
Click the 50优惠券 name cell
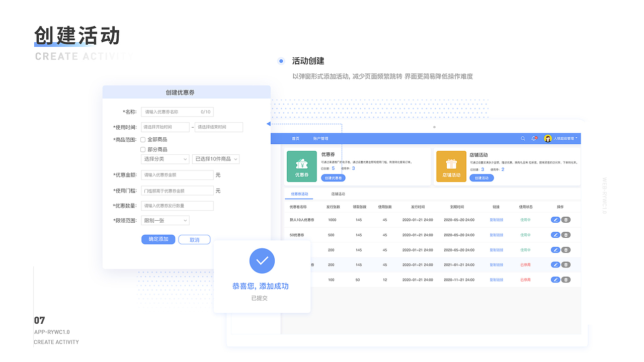pos(297,235)
